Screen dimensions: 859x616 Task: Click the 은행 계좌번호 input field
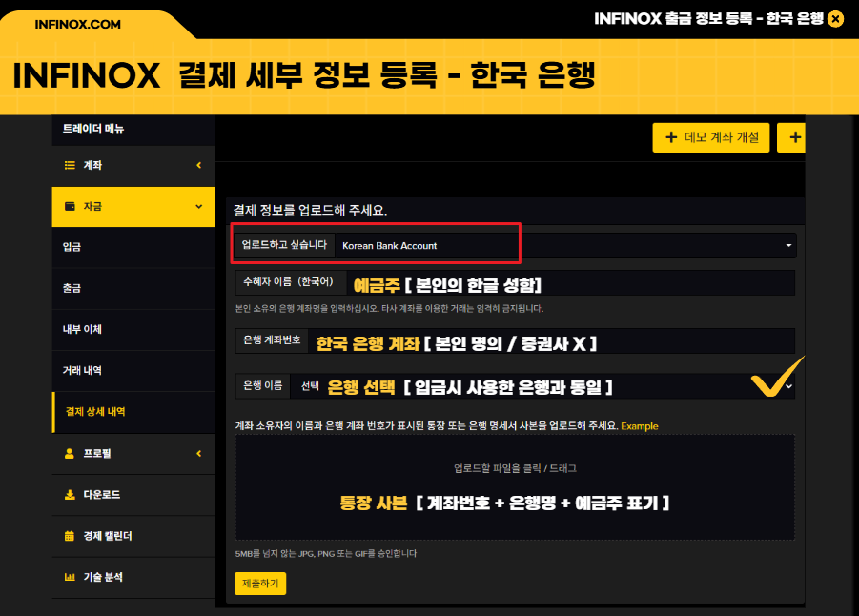[551, 340]
